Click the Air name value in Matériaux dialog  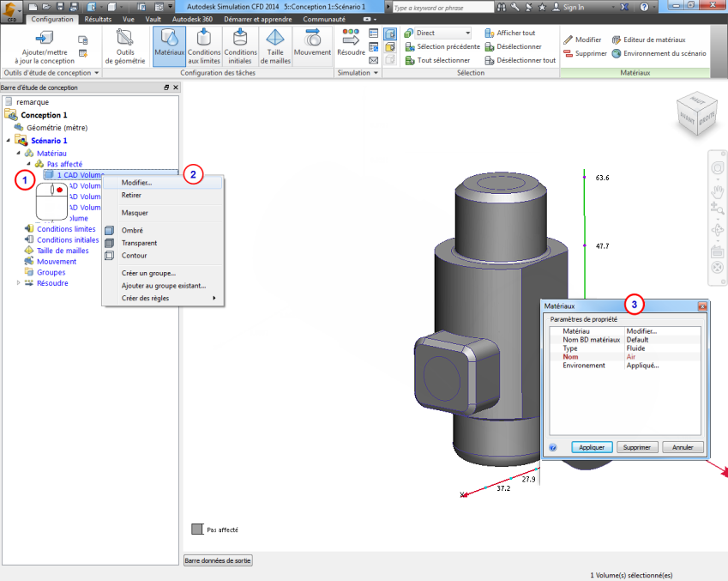point(631,356)
